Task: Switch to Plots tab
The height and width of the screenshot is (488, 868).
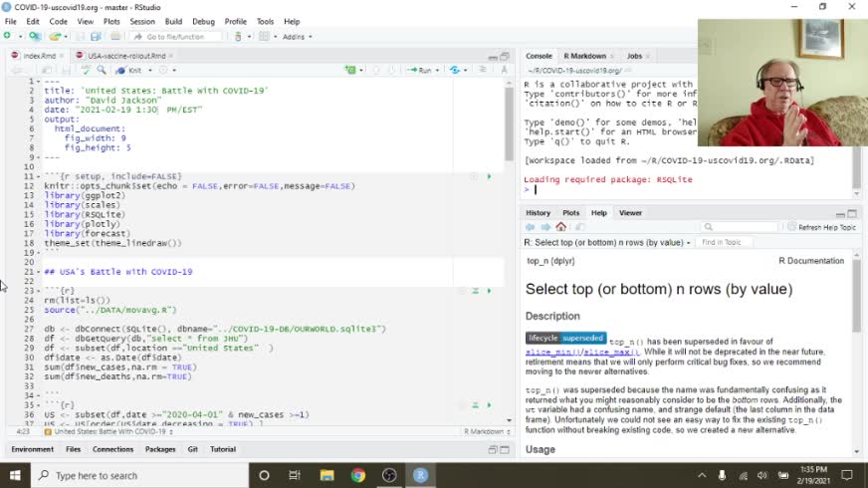Action: 570,213
